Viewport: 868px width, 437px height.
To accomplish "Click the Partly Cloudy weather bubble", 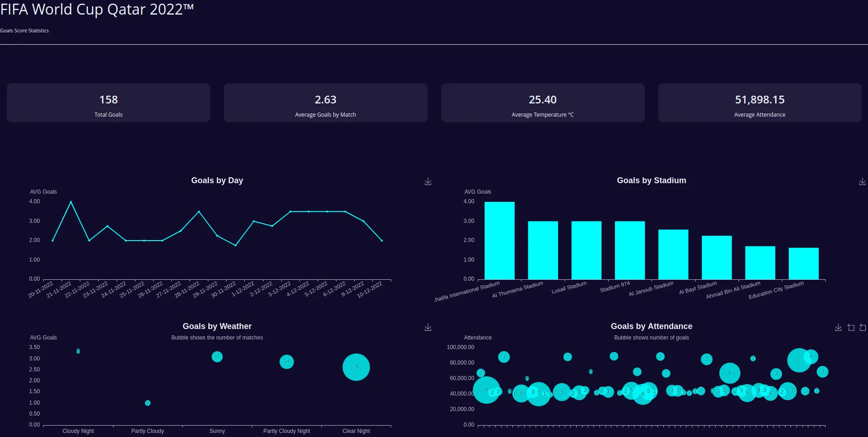I will (148, 403).
